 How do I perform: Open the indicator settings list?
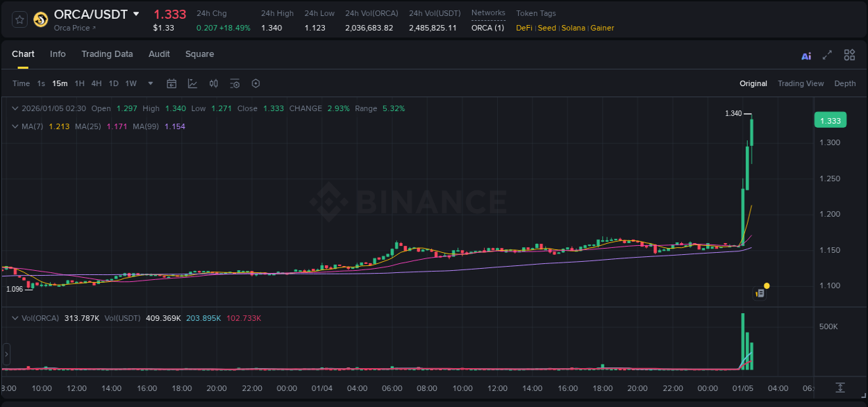235,83
